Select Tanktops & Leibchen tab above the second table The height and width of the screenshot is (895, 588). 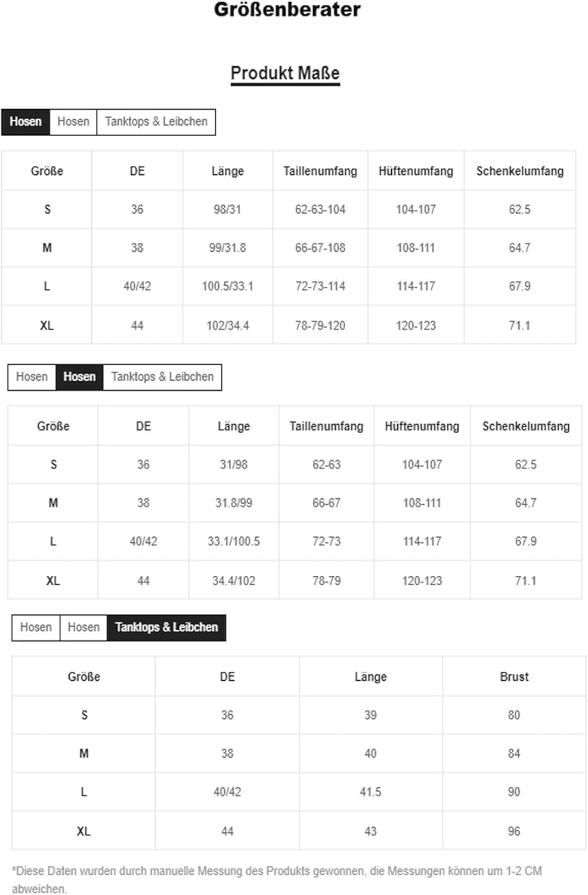(162, 377)
